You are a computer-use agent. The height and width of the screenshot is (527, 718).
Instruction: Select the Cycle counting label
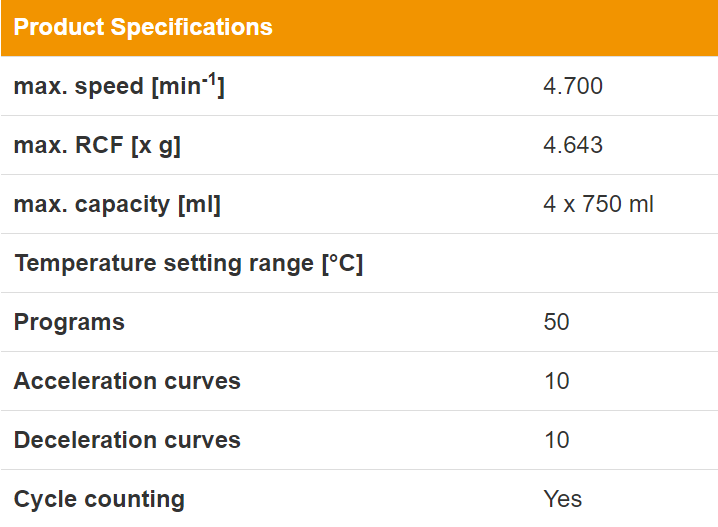coord(99,499)
